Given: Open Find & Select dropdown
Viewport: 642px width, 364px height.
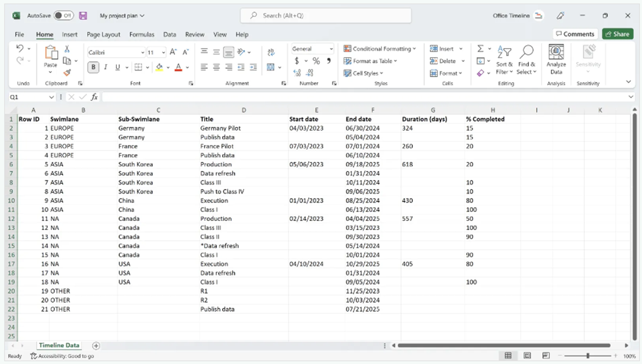Looking at the screenshot, I should (526, 60).
